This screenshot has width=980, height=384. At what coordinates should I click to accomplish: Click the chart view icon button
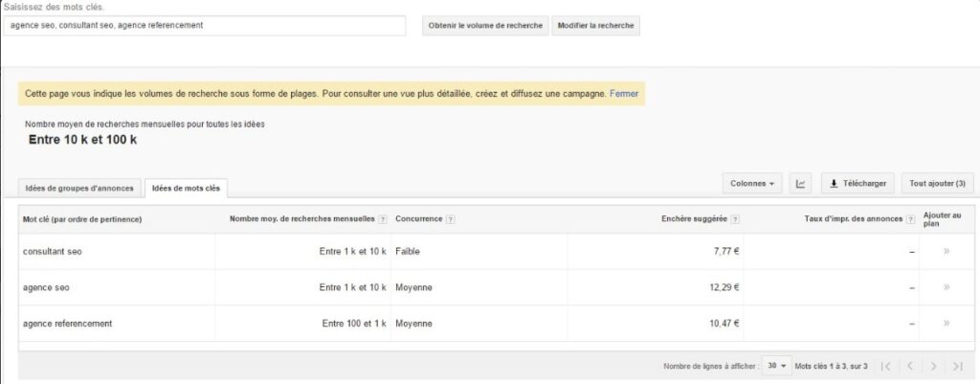800,183
